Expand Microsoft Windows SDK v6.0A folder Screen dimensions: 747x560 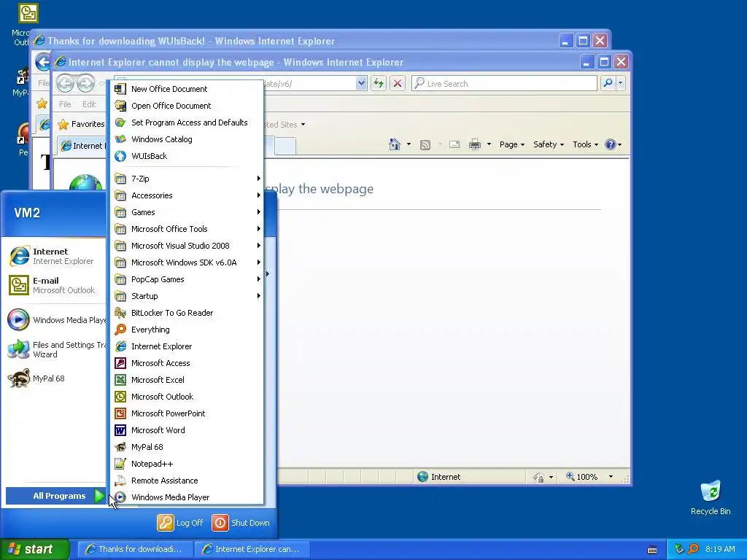186,262
